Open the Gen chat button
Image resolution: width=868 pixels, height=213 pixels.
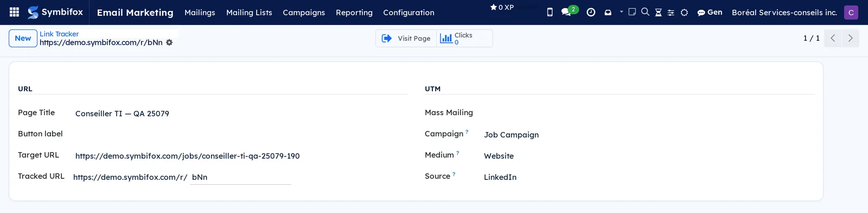point(710,12)
